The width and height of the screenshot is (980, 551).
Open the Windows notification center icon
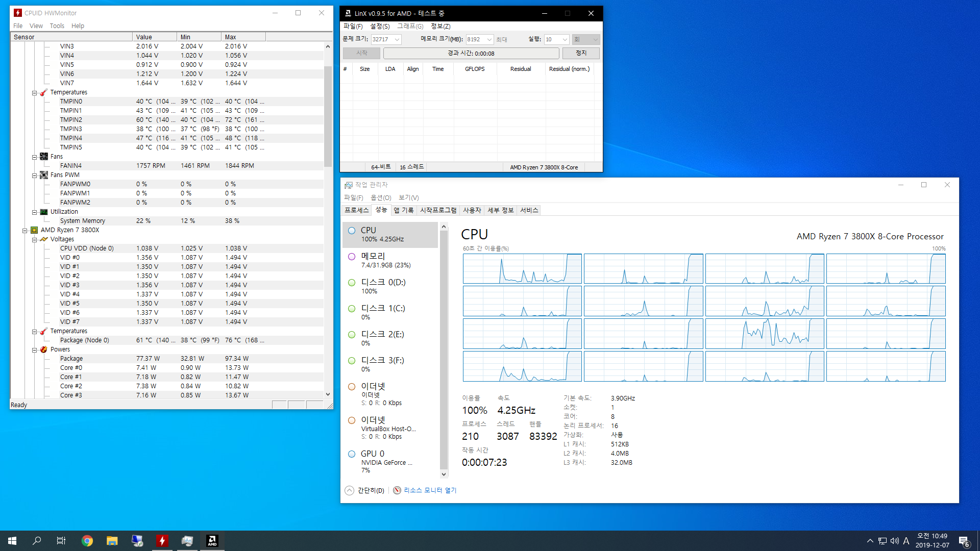(964, 541)
